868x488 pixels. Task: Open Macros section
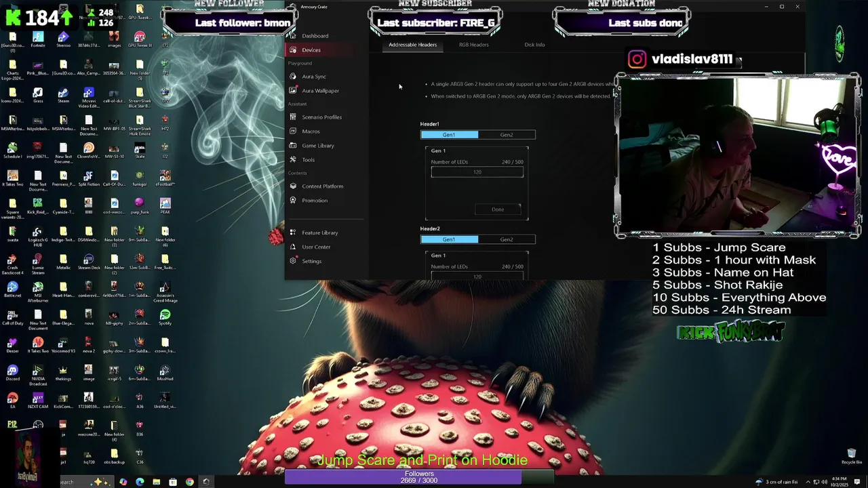[311, 131]
